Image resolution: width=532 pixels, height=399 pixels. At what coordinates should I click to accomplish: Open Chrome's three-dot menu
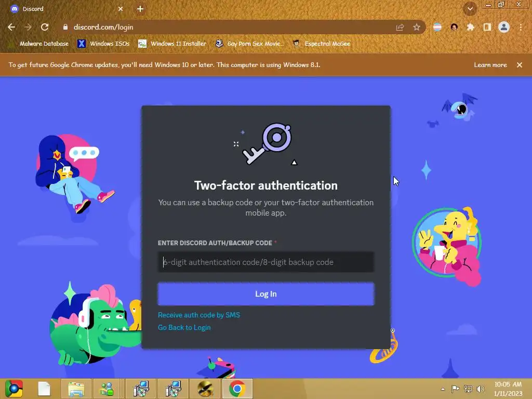521,27
